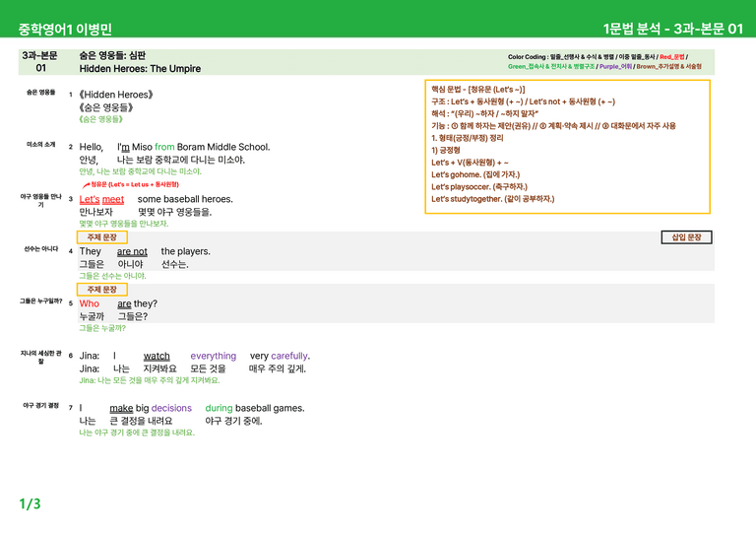Viewport: 756px width, 535px height.
Task: Click the line 'Let's + V(동사원형) + ~'
Action: point(470,163)
